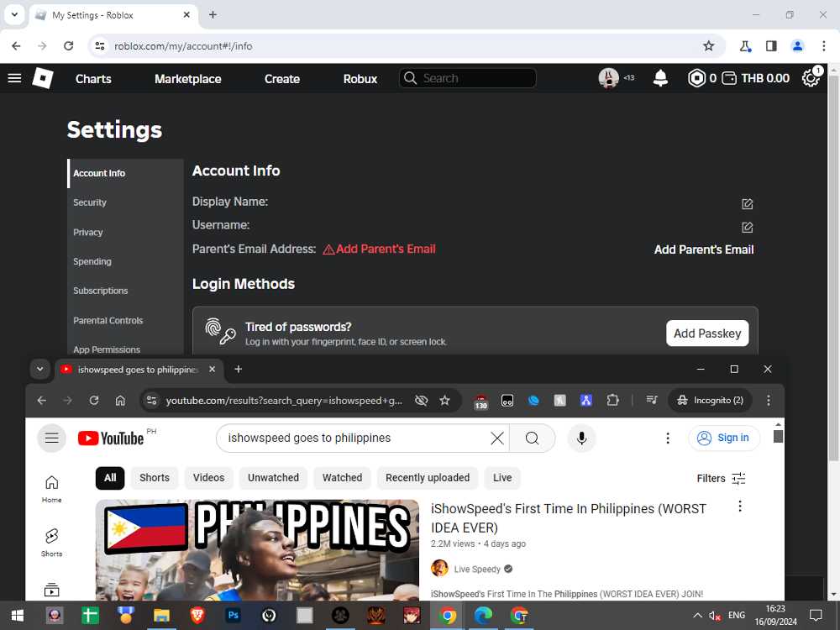Edit the Display Name pencil icon

tap(748, 204)
